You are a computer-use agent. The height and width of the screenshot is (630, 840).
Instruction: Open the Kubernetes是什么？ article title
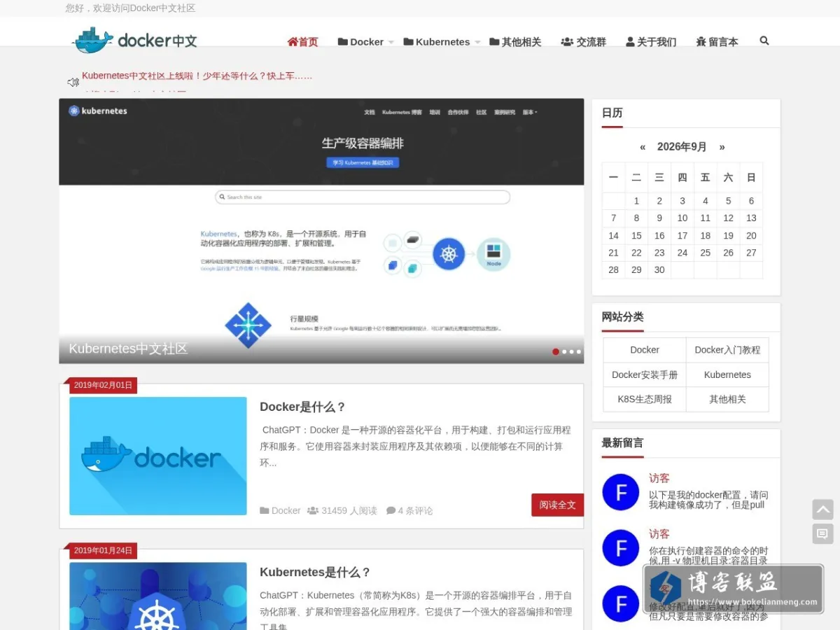315,573
